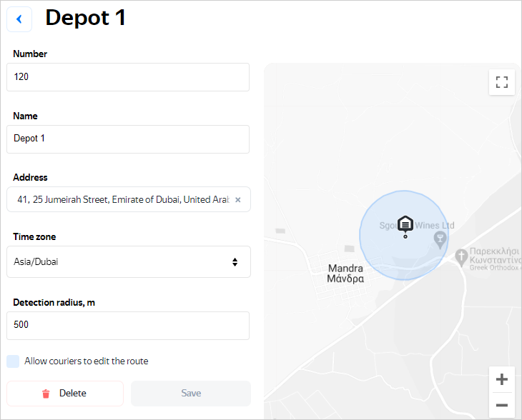Screen dimensions: 522x420
Task: Click the Delete button
Action: click(x=65, y=394)
